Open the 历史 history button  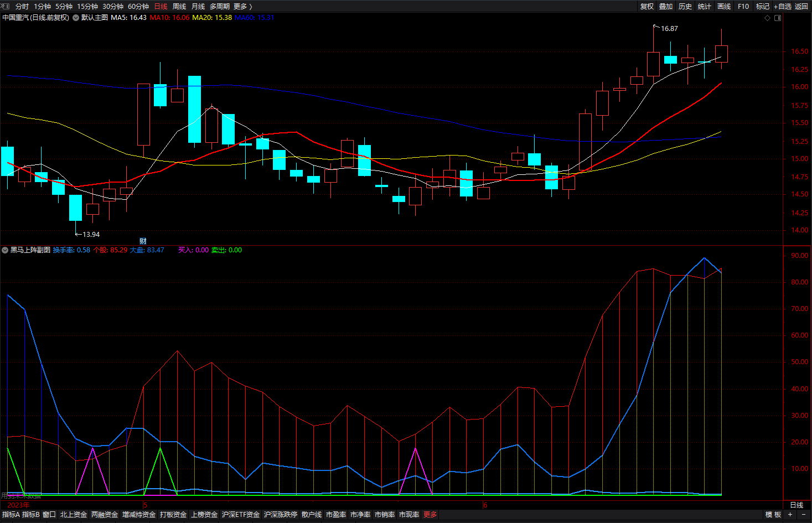(x=685, y=6)
